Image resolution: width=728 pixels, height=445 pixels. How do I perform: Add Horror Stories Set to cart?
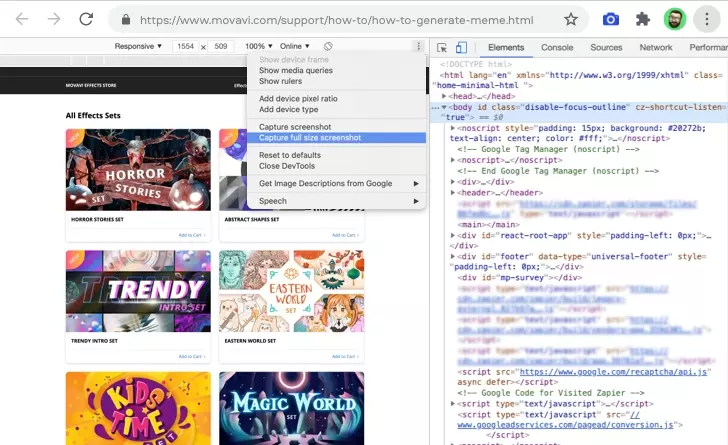point(192,235)
